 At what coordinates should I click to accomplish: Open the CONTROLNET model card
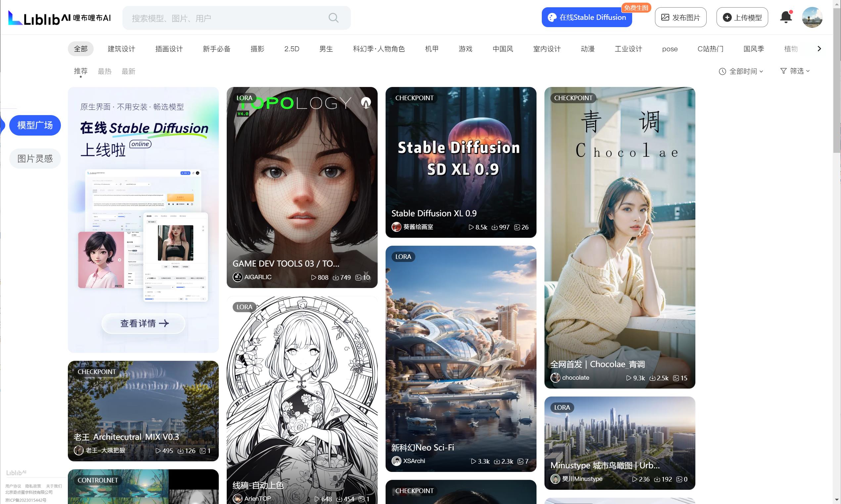point(143,487)
